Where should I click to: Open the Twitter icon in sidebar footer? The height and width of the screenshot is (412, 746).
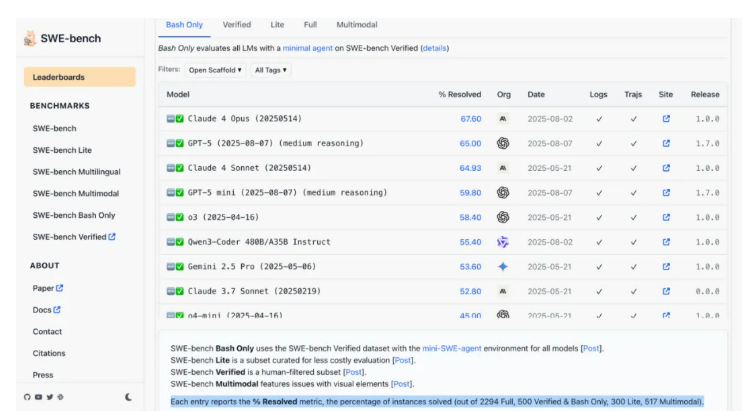49,397
